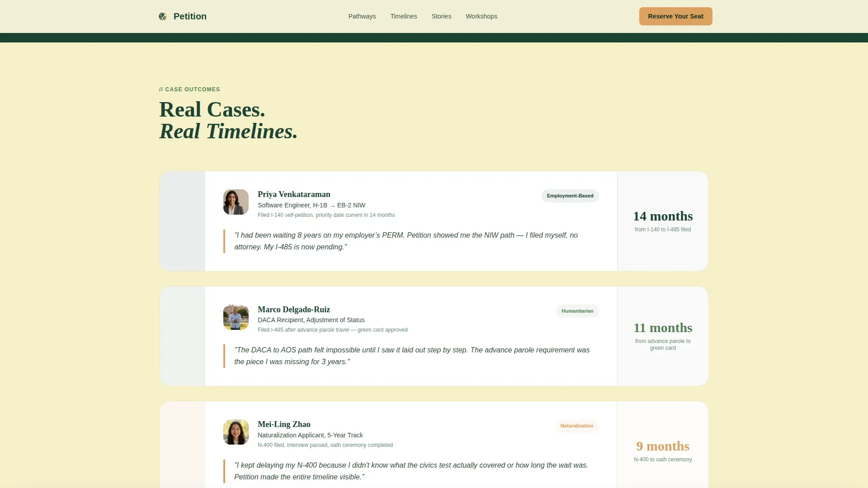Open the Pathways nav item
868x488 pixels.
[x=362, y=16]
